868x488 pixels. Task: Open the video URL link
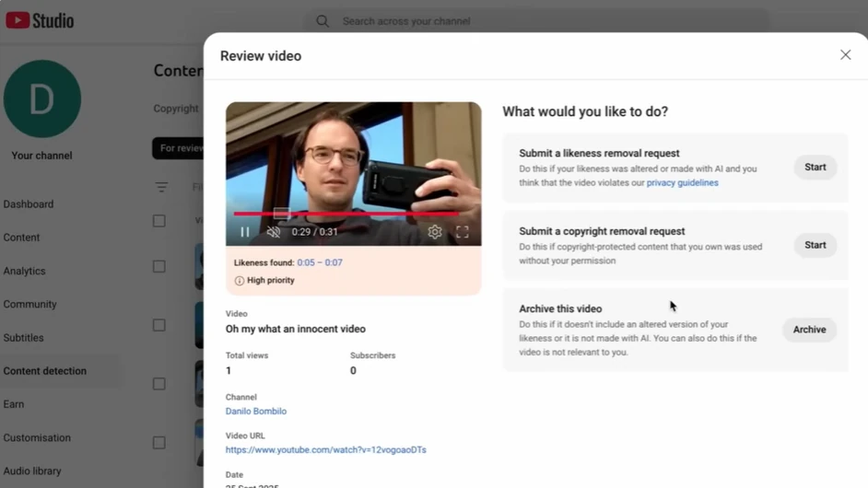325,450
